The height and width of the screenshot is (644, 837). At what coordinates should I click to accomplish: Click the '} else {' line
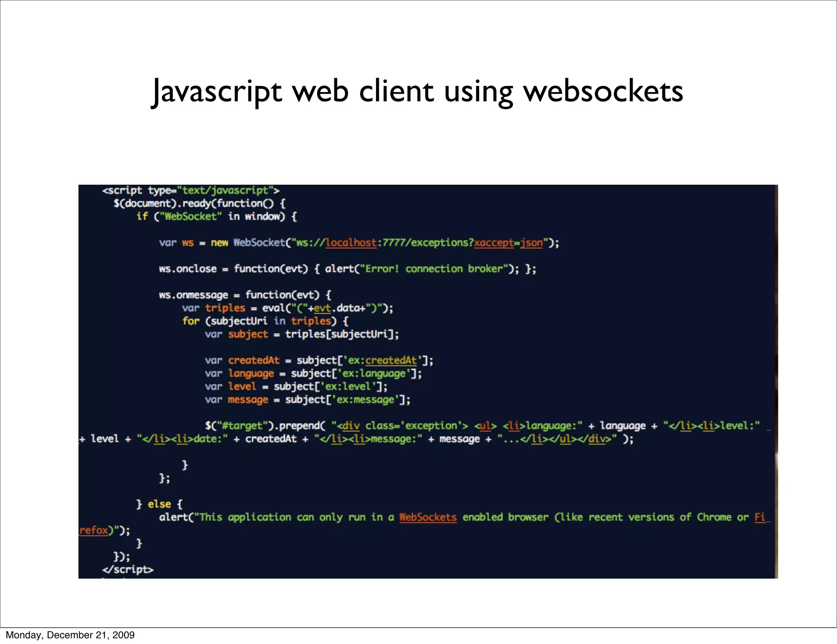[x=159, y=504]
